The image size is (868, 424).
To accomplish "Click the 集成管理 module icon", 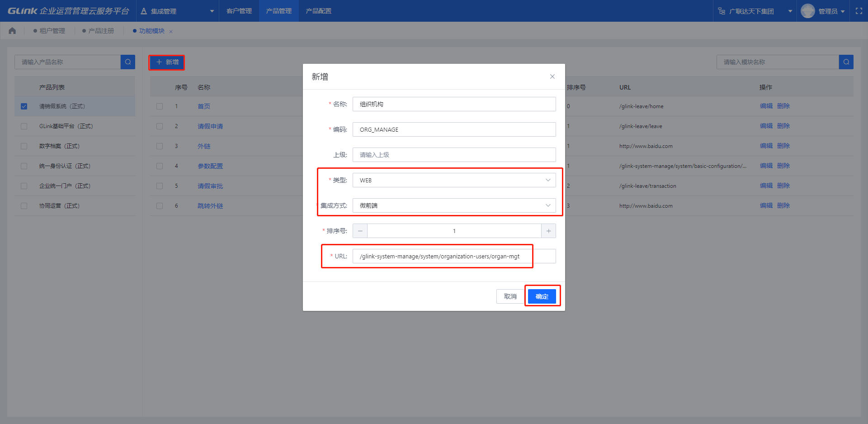I will (144, 11).
